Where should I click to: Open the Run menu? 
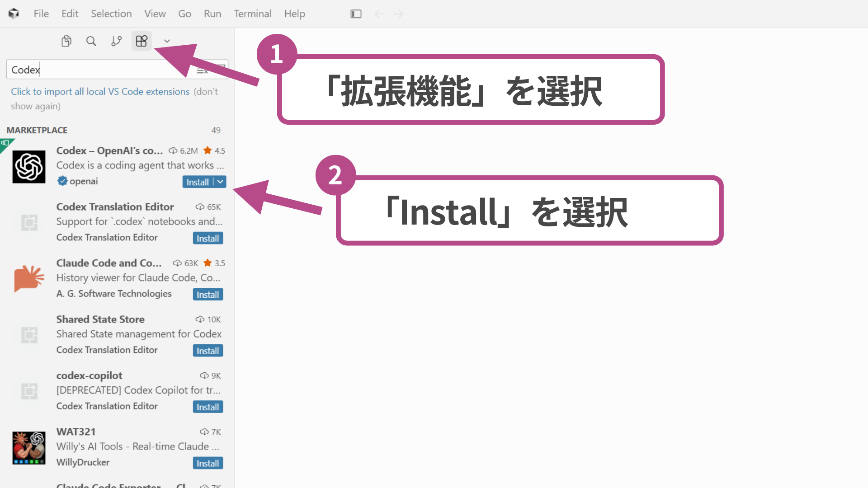pos(212,14)
